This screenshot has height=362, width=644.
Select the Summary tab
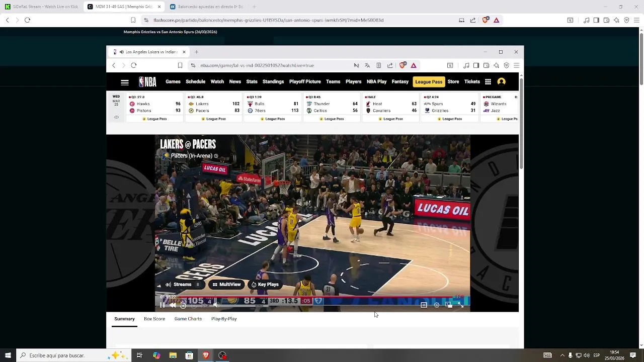(x=124, y=319)
